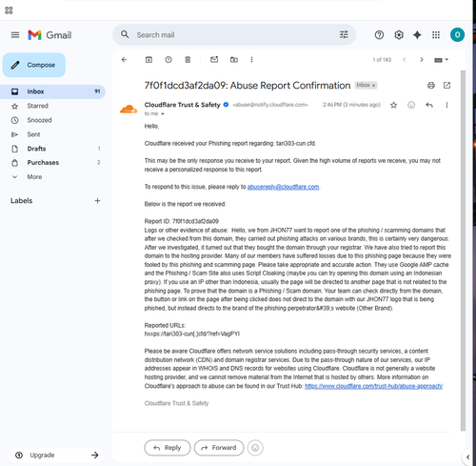This screenshot has width=476, height=466.
Task: Delete this email with trash icon
Action: 188,60
